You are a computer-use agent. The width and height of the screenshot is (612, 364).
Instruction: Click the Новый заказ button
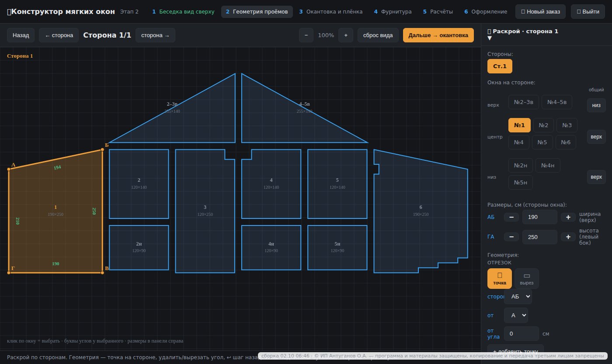click(541, 12)
